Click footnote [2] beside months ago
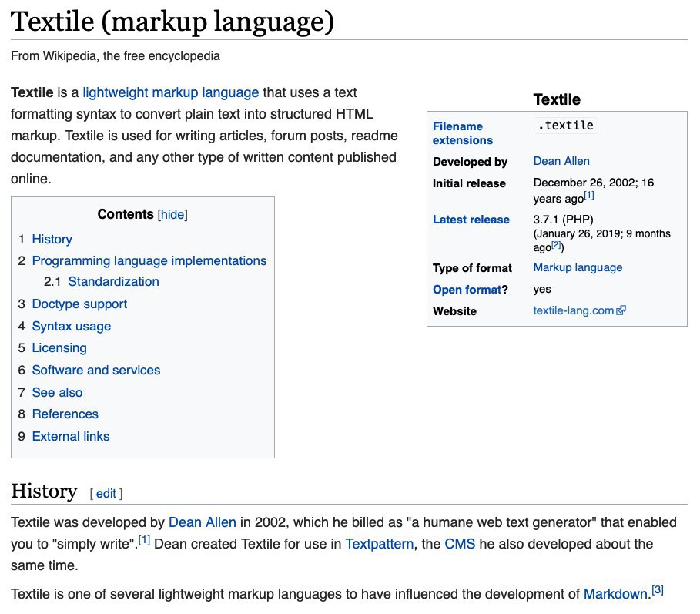The image size is (700, 614). (556, 244)
